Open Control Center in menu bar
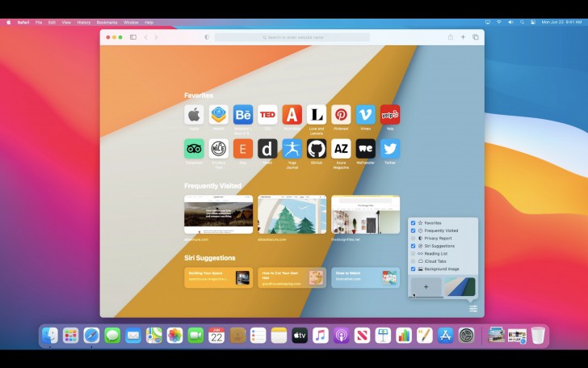The width and height of the screenshot is (588, 368). point(533,23)
